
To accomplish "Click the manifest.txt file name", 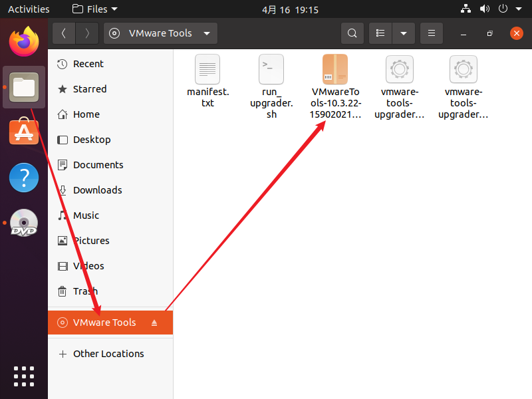I will click(207, 97).
